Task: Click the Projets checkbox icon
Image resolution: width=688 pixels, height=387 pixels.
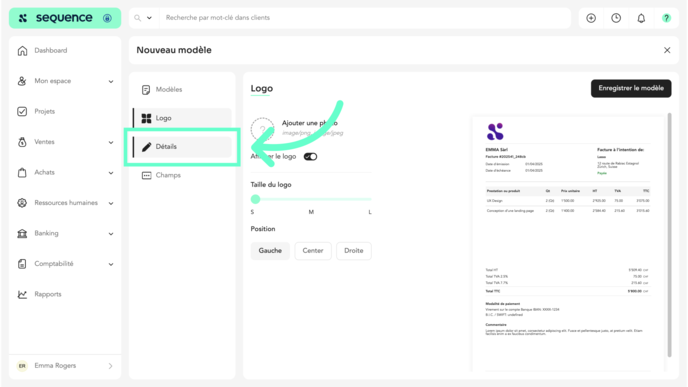Action: click(22, 111)
